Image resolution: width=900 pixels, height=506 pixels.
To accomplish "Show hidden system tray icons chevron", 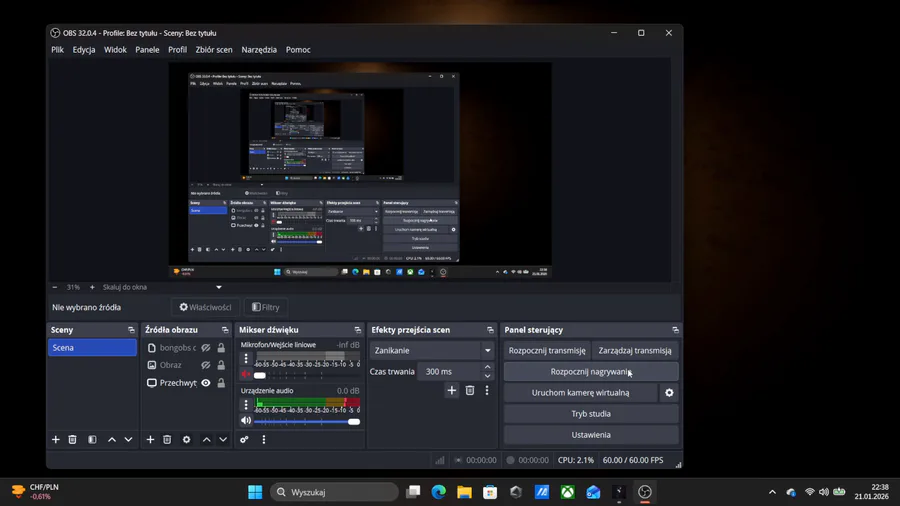I will [x=773, y=492].
